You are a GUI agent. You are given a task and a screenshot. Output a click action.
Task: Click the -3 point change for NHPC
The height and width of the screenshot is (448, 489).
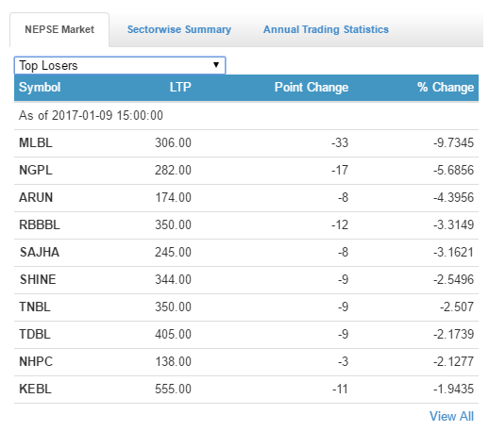pyautogui.click(x=344, y=361)
